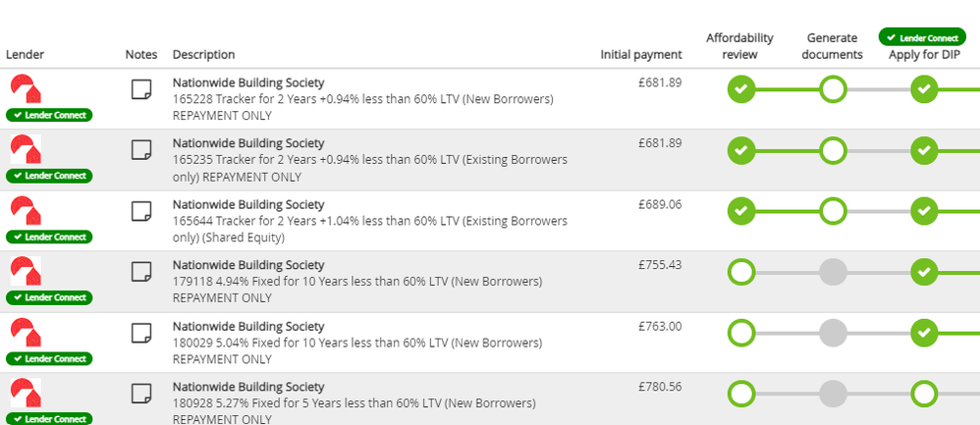Viewport: 980px width, 425px height.
Task: Click Affordability review circle for product 179118
Action: click(x=742, y=273)
